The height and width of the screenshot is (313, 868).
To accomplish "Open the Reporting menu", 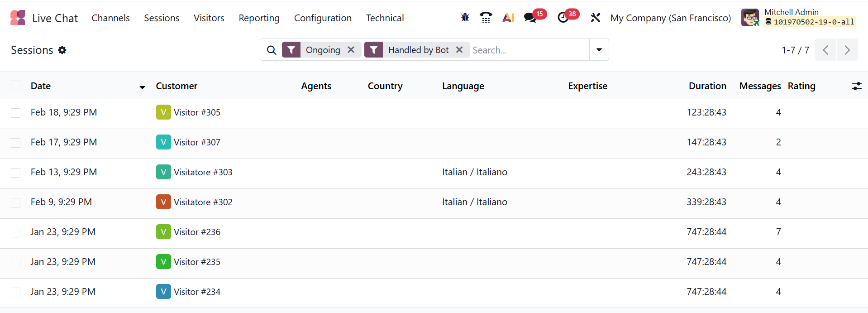I will 259,18.
